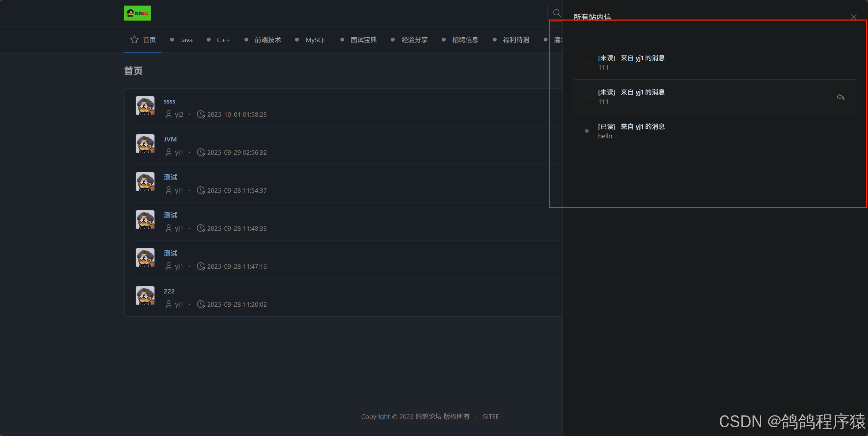
Task: Click the GITEE footer link
Action: 490,417
